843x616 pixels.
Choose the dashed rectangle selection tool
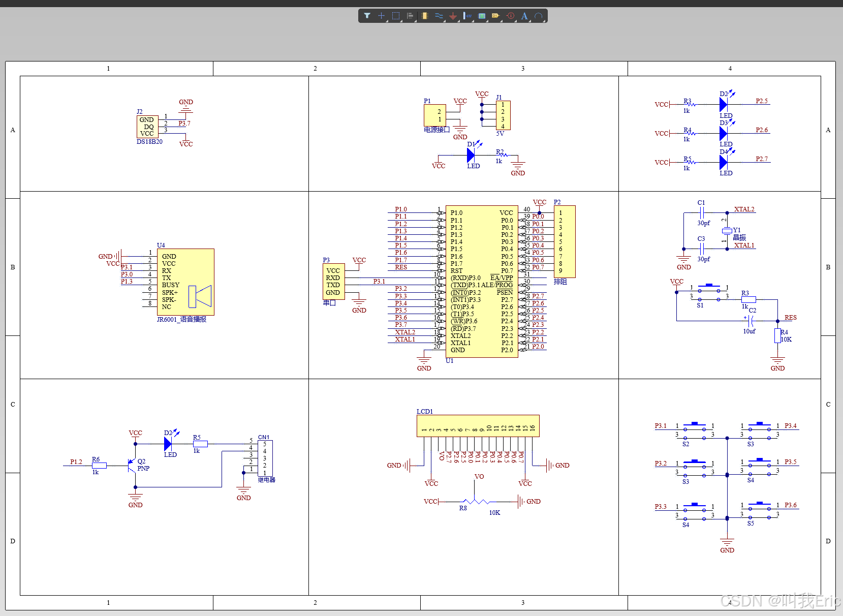pos(396,16)
